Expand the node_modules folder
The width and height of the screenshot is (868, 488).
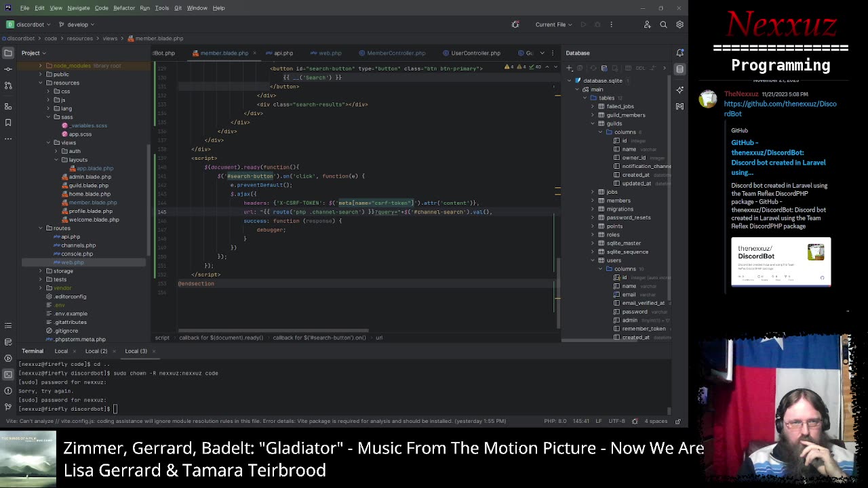click(x=41, y=66)
